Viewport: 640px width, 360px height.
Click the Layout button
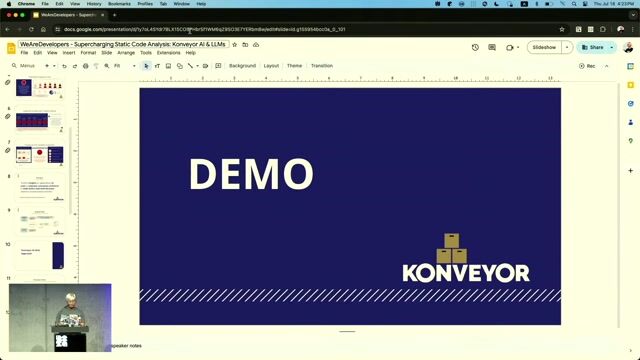click(x=271, y=66)
